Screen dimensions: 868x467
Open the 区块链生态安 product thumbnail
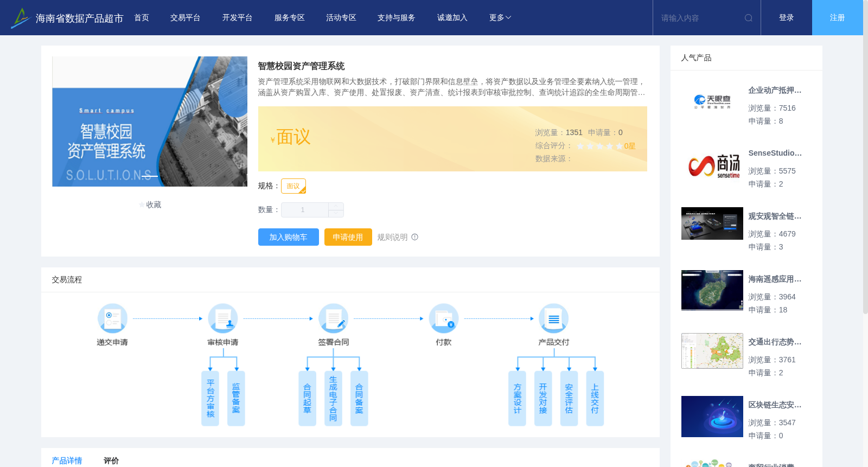pyautogui.click(x=712, y=417)
